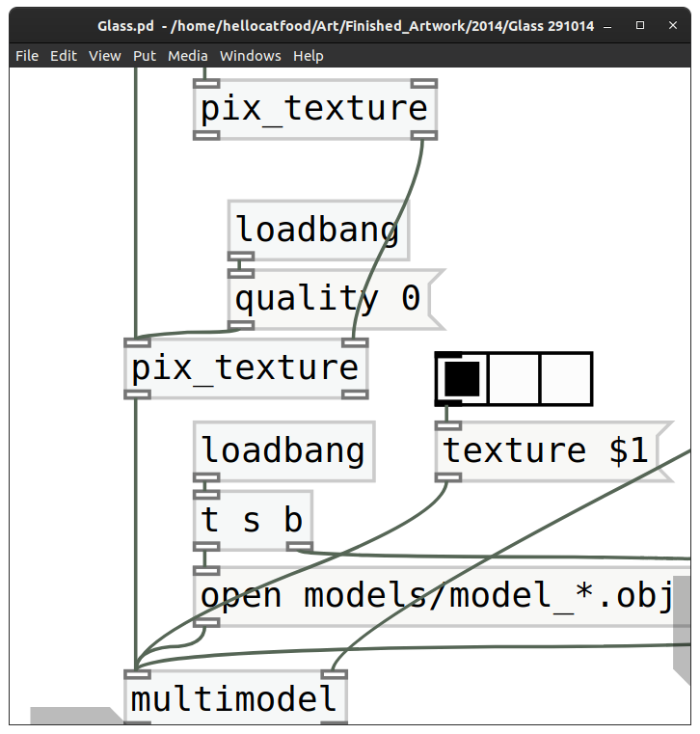Image resolution: width=700 pixels, height=734 pixels.
Task: Open the View menu
Action: (x=105, y=56)
